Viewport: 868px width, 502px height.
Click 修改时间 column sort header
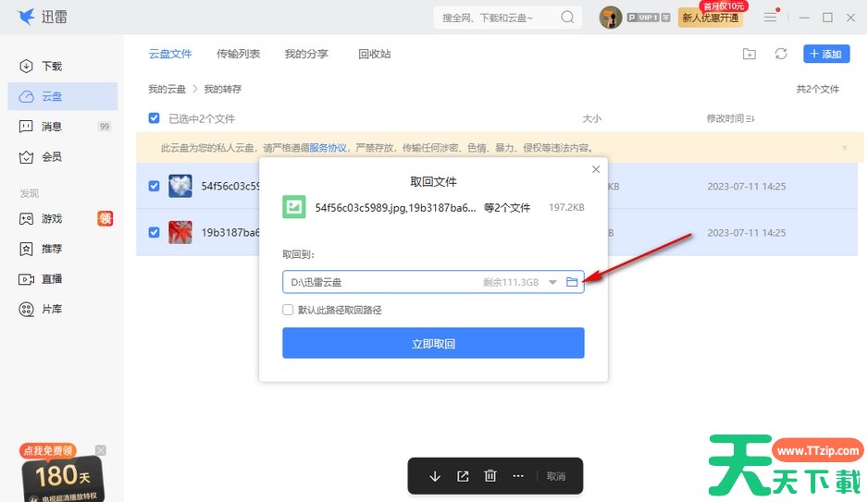pyautogui.click(x=729, y=118)
